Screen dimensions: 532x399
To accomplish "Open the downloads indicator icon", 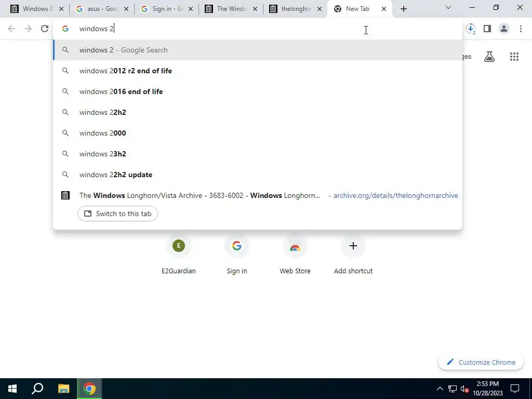I will [471, 29].
